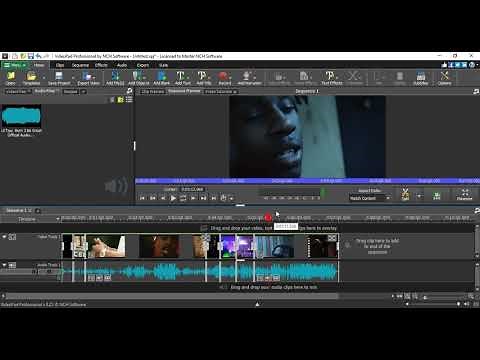480x360 pixels.
Task: Select the hand clip on video track
Action: (x=105, y=246)
